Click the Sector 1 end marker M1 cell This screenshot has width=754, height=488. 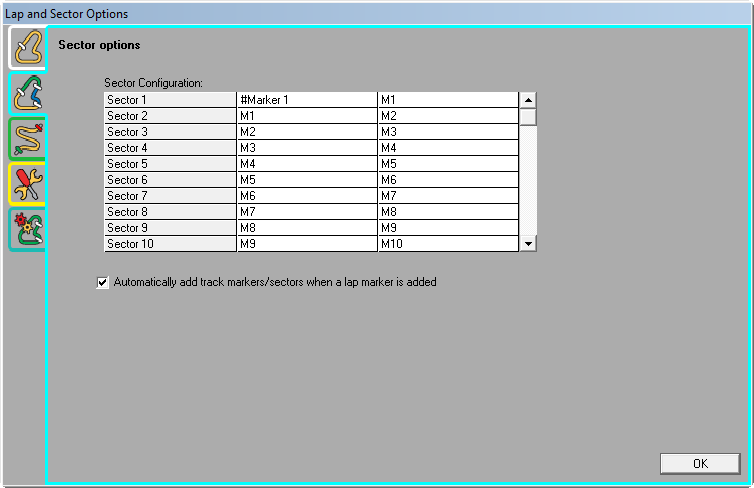point(447,100)
